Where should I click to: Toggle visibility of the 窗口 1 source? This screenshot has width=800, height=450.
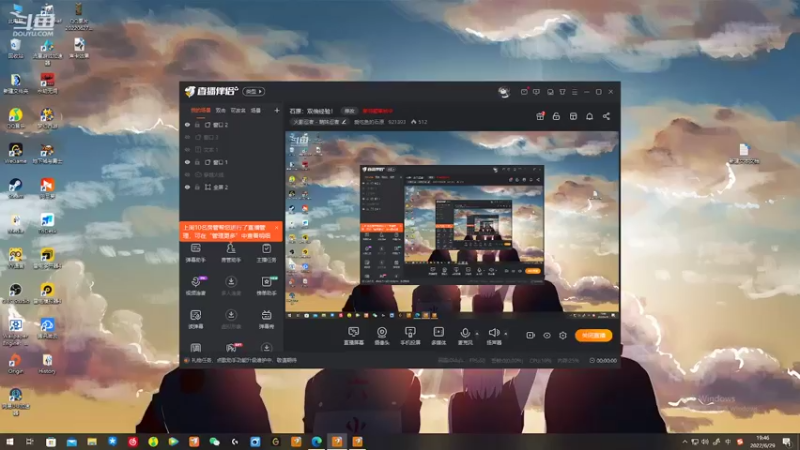coord(187,162)
